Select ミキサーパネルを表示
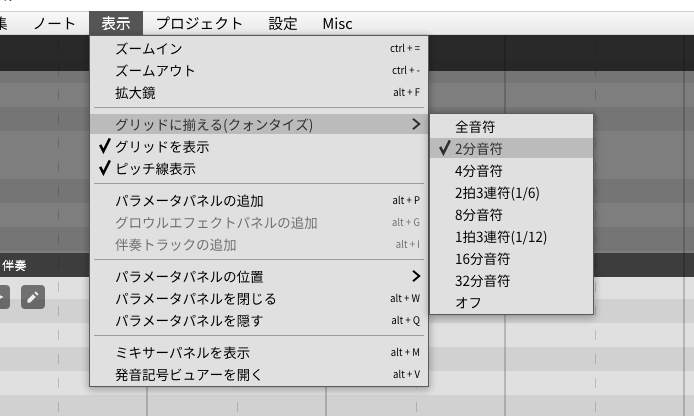The width and height of the screenshot is (694, 416). (182, 353)
